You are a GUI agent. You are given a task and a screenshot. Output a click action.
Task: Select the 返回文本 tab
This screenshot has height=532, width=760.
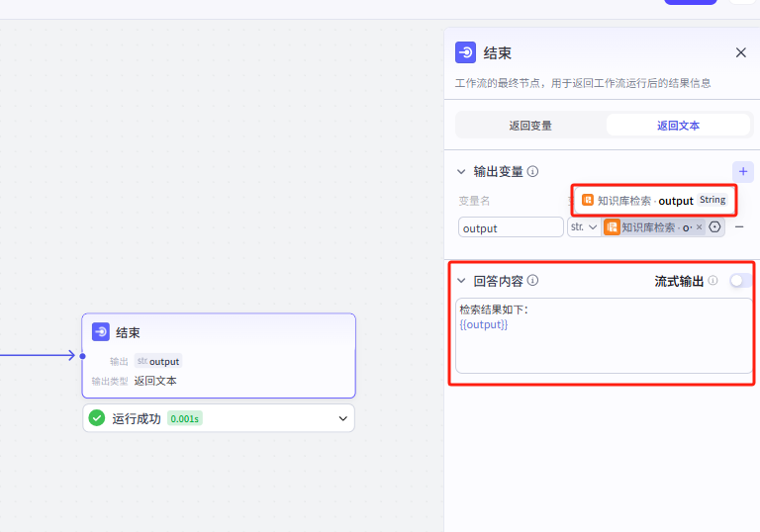tap(678, 126)
